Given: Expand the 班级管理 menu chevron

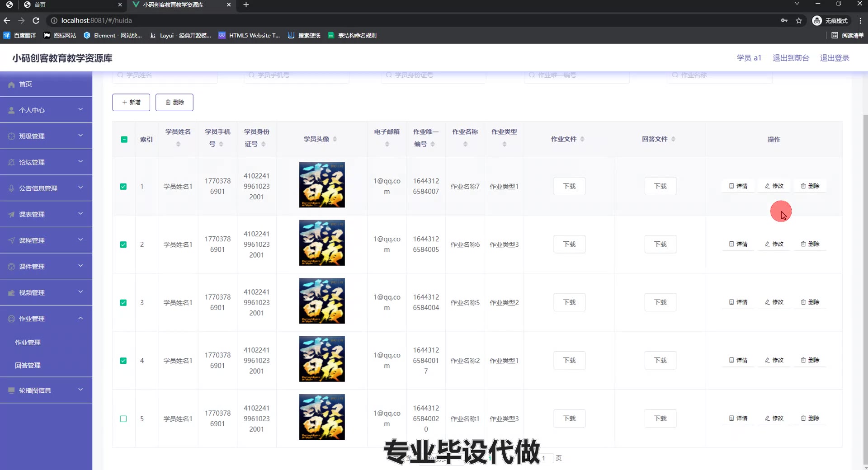Looking at the screenshot, I should pos(80,136).
